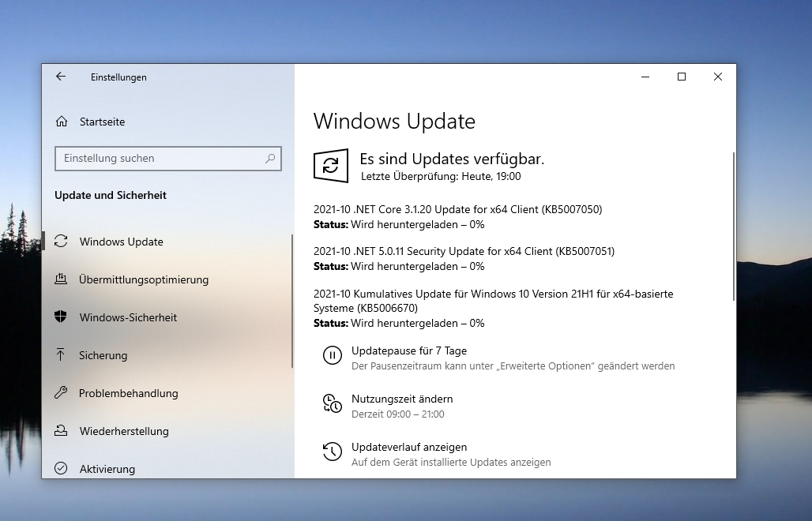Click the Windows Update sync icon in sidebar
Viewport: 812px width, 521px height.
point(61,242)
